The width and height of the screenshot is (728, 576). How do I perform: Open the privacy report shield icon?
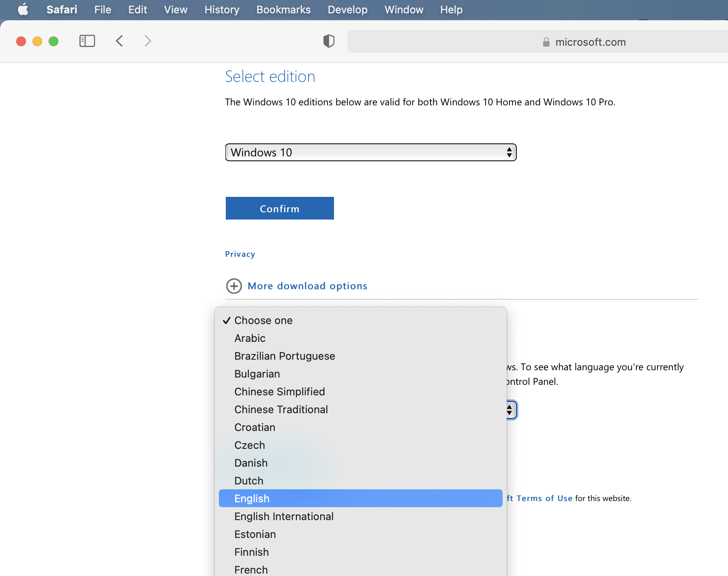click(x=329, y=41)
